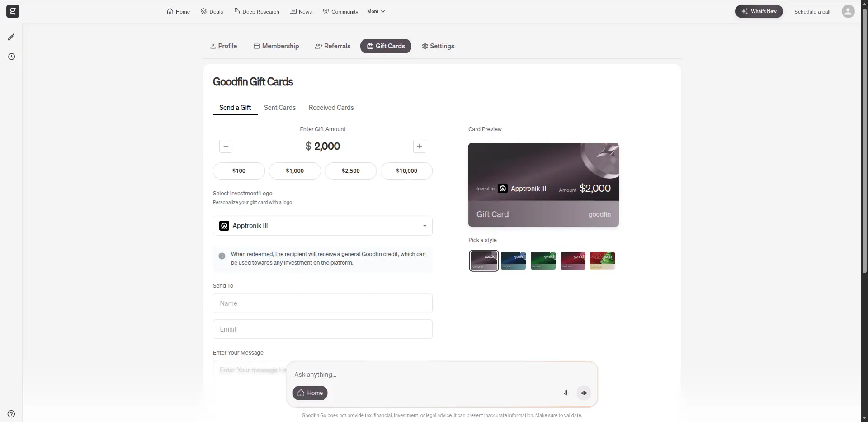Viewport: 868px width, 422px height.
Task: Open Deals in top navigation
Action: coord(212,12)
